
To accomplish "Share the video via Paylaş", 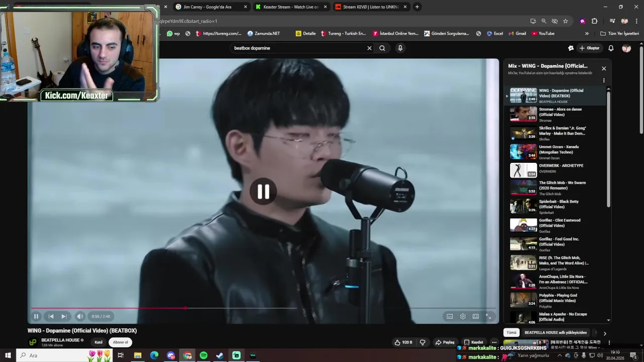I will tap(445, 342).
